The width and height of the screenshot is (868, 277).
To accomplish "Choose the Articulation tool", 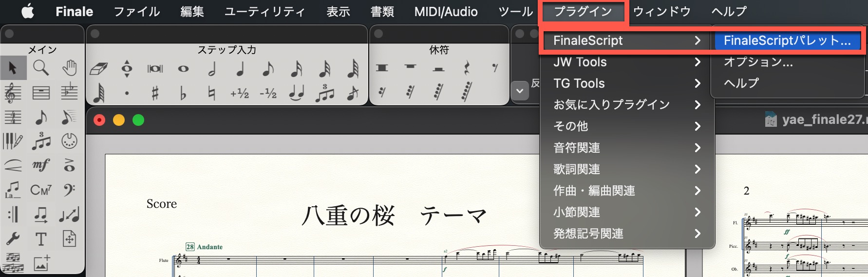I will point(69,166).
